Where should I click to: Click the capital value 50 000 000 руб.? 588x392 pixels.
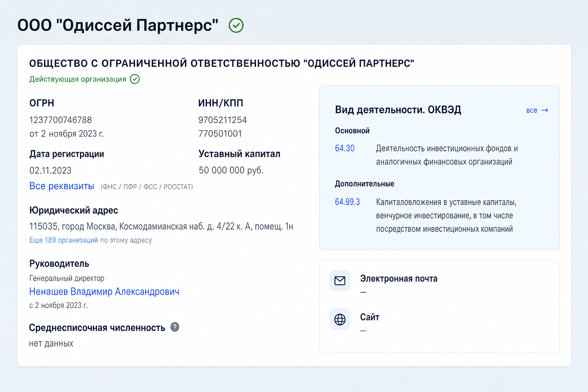tap(231, 170)
